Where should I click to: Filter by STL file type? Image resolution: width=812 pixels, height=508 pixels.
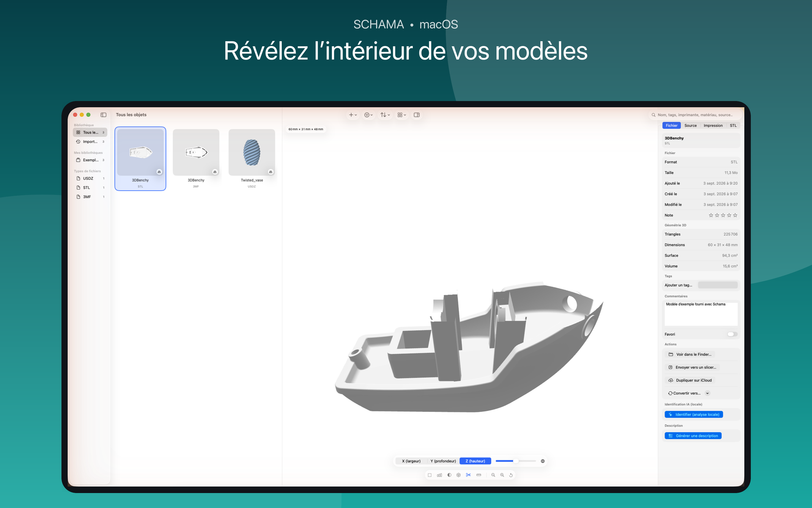[x=90, y=188]
